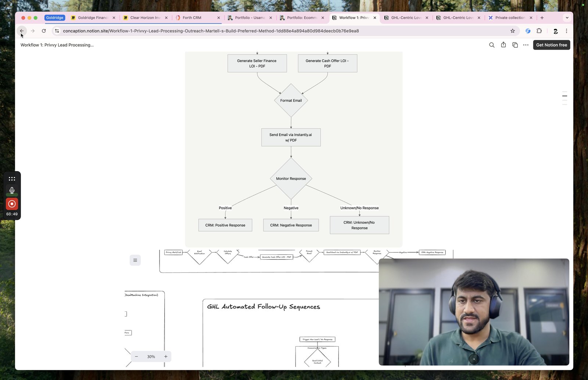Screen dimensions: 588x380
Task: Expand the tab search dropdown arrow
Action: tap(567, 18)
